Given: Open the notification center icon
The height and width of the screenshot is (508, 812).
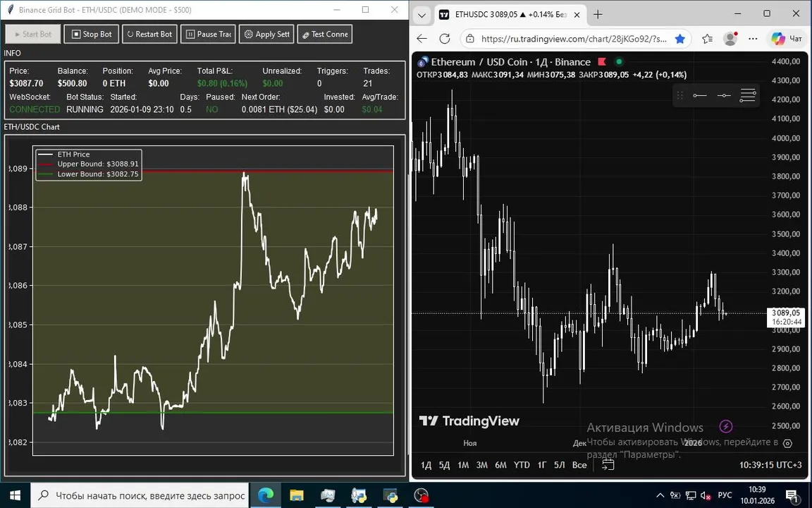Looking at the screenshot, I should [x=792, y=495].
